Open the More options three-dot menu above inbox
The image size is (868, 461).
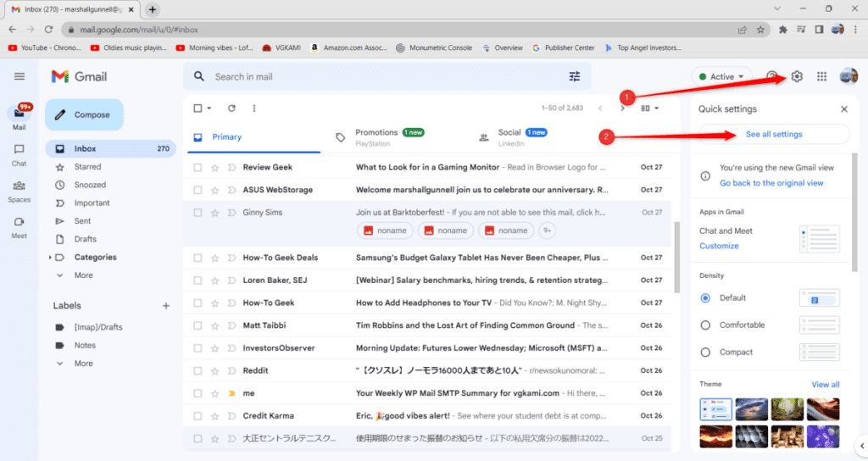pos(254,108)
